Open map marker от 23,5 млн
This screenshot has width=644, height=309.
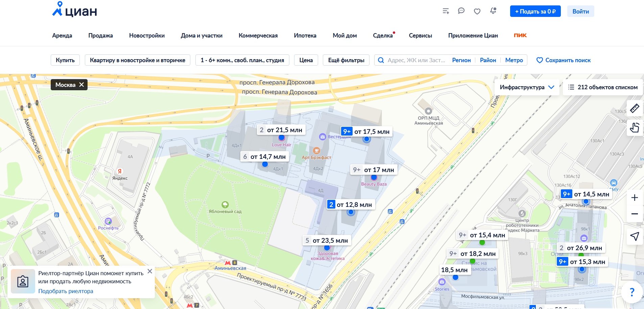(327, 240)
